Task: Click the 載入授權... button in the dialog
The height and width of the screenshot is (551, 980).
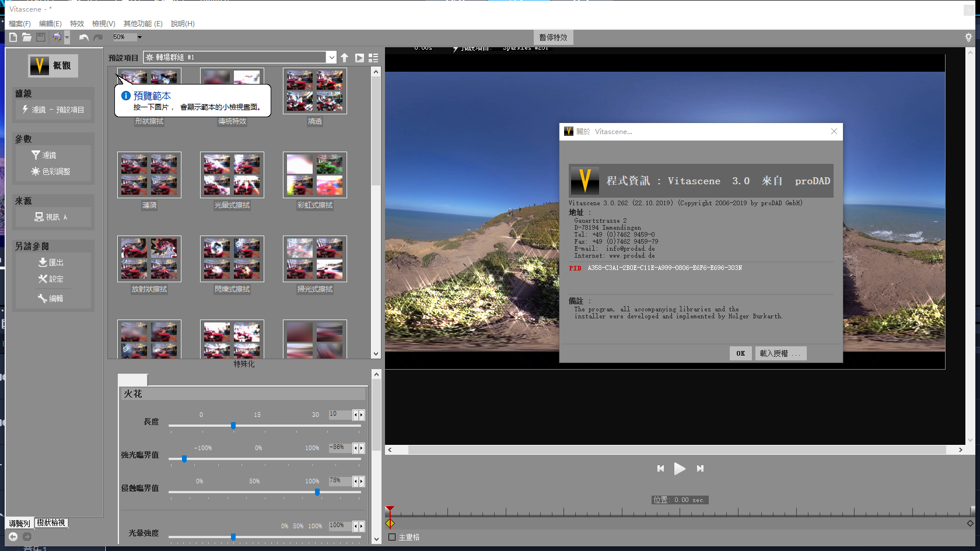Action: click(780, 353)
